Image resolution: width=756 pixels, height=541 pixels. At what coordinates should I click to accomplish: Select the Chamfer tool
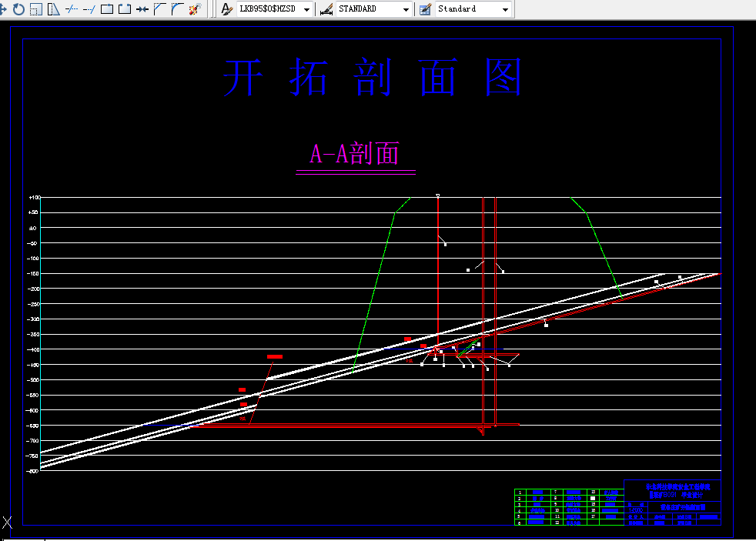[x=159, y=8]
